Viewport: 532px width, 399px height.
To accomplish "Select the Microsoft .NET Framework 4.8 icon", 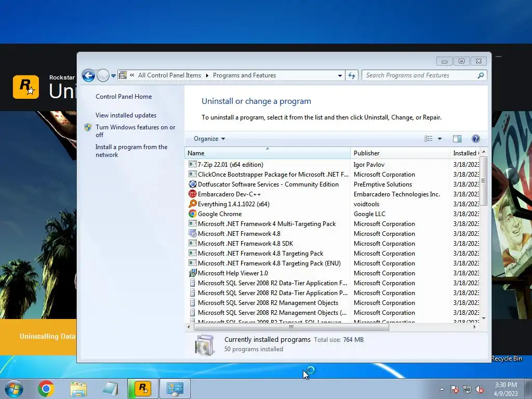I will tap(192, 233).
